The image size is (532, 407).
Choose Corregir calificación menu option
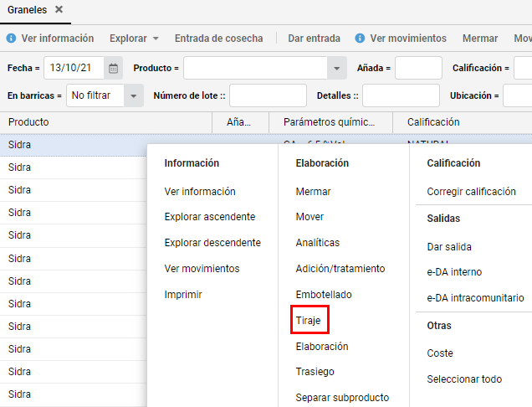(471, 192)
